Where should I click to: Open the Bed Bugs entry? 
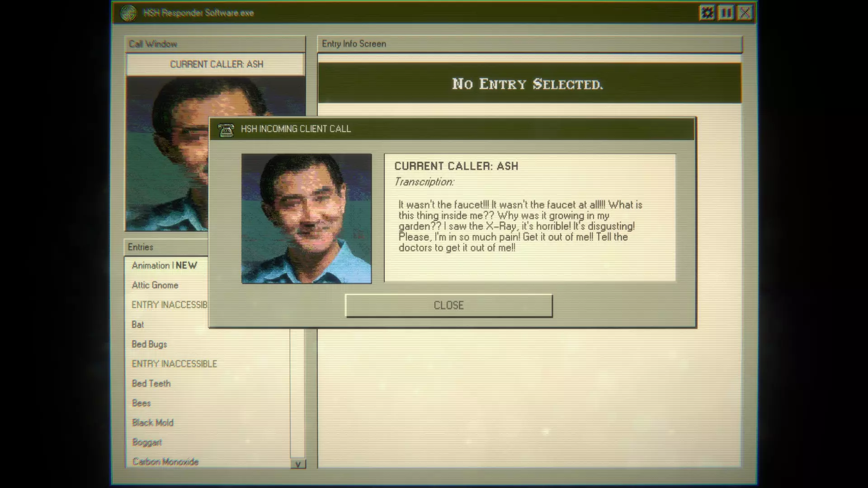point(149,344)
